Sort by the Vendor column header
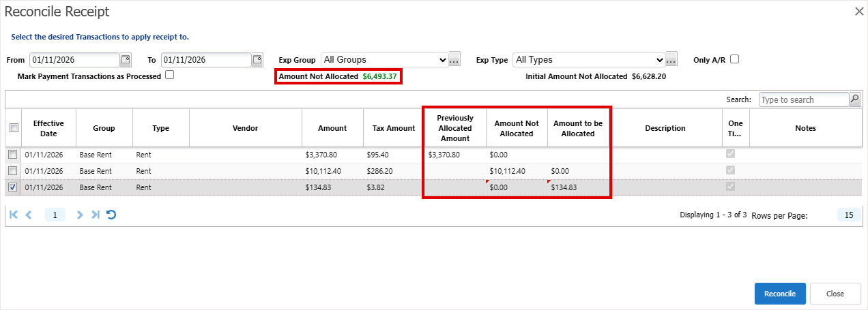This screenshot has width=868, height=310. [245, 128]
